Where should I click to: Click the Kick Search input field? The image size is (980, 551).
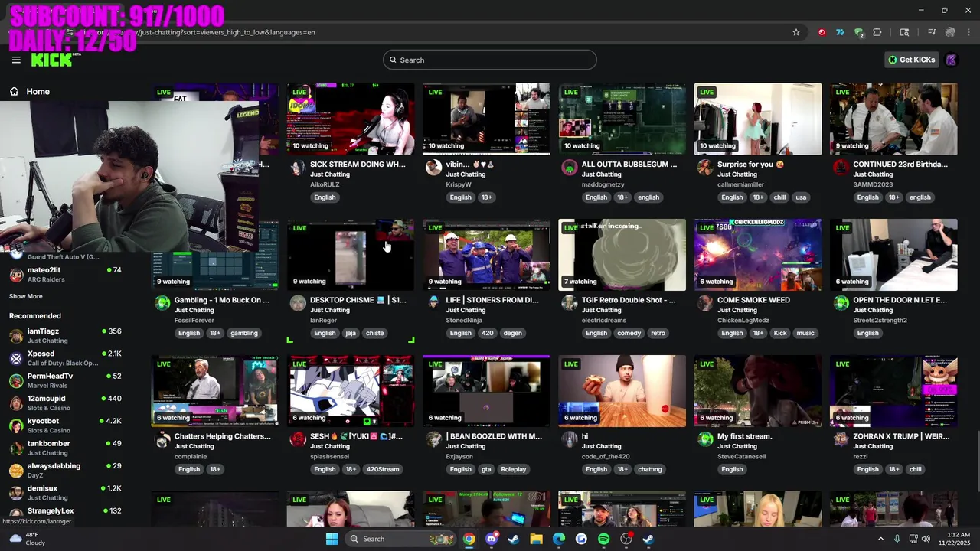[x=490, y=60]
